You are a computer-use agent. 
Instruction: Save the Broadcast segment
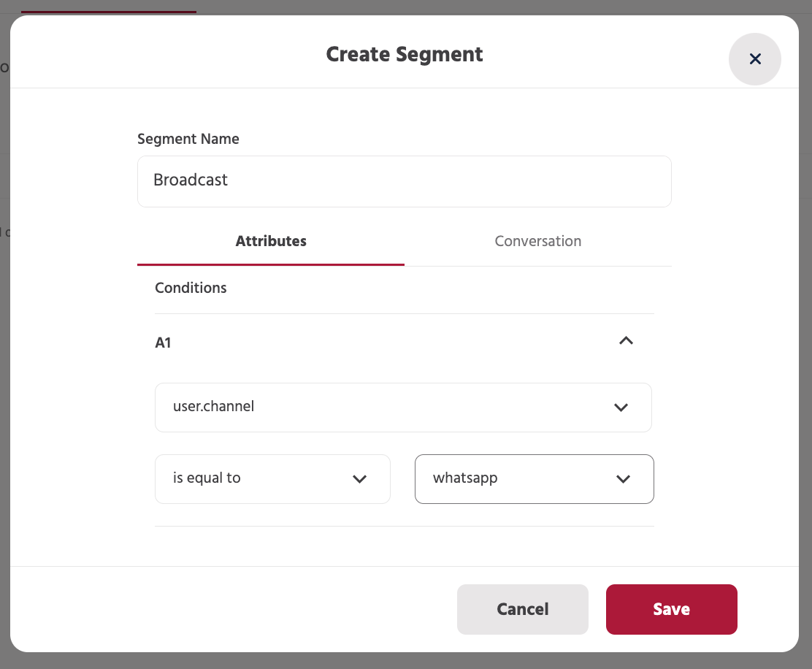(671, 609)
